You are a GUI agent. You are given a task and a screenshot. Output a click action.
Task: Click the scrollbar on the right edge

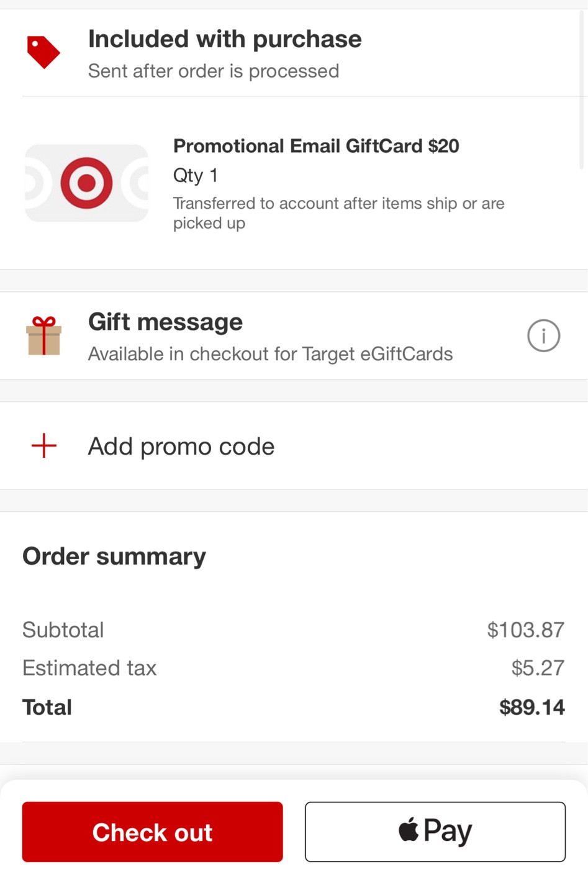582,87
